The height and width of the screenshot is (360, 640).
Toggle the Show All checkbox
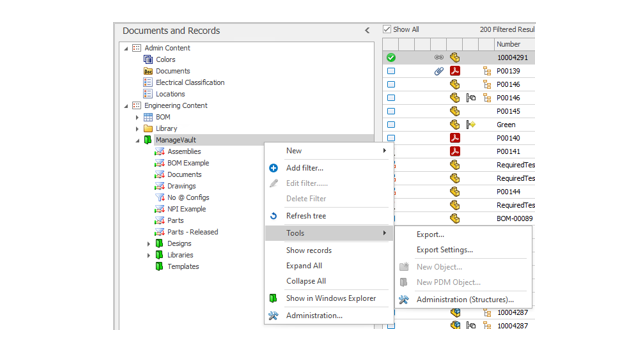387,29
